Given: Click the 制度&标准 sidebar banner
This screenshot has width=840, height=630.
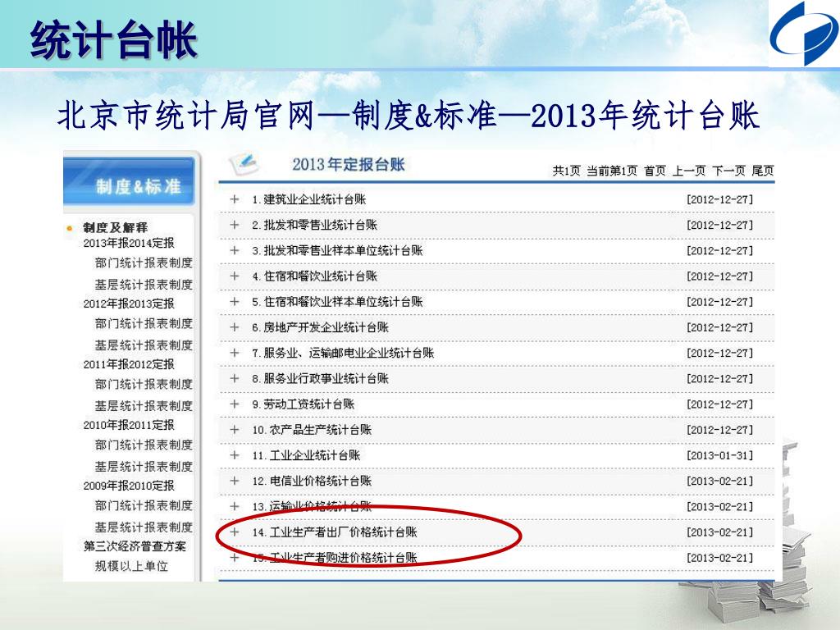Looking at the screenshot, I should 129,181.
